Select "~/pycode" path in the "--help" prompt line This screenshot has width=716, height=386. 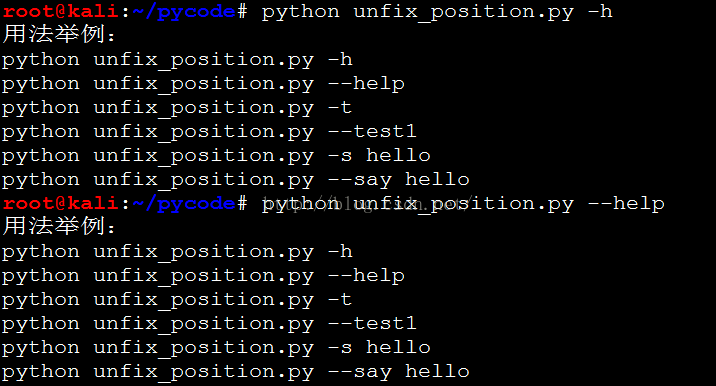click(184, 204)
